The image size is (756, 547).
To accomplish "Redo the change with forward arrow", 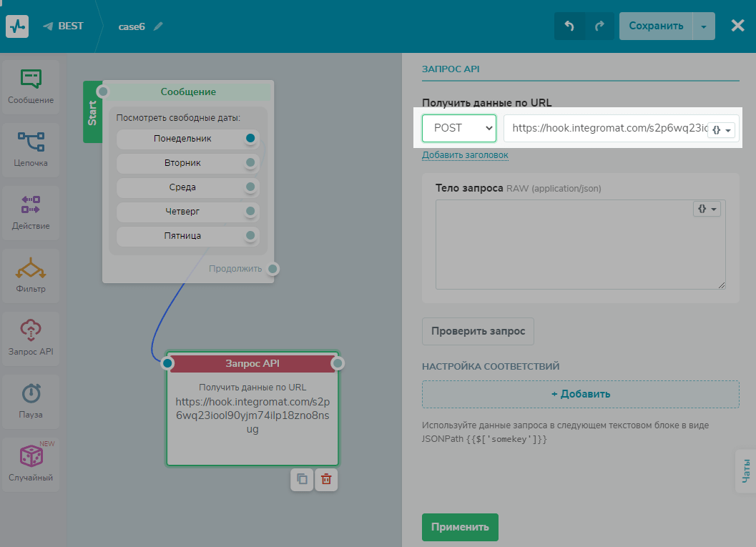I will tap(599, 26).
